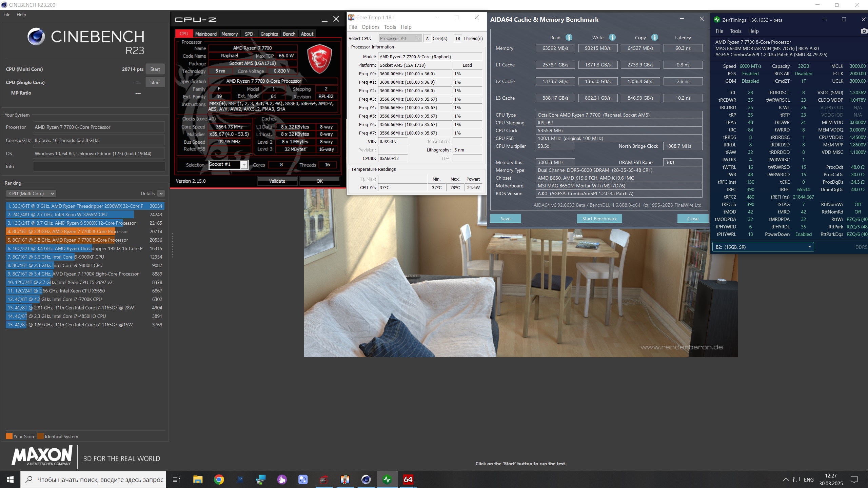The width and height of the screenshot is (868, 488).
Task: Start the CPU (Single Core) test
Action: (x=155, y=82)
